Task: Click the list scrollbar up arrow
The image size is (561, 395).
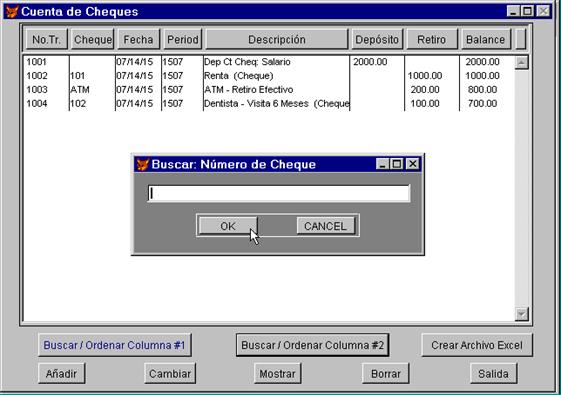Action: [522, 63]
